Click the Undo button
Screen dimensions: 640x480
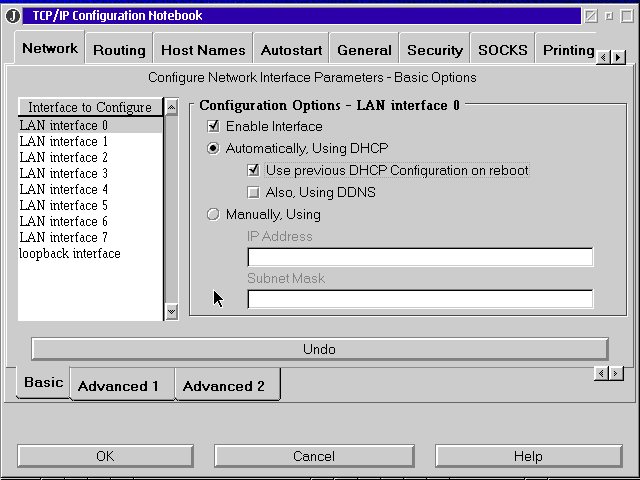[x=320, y=349]
